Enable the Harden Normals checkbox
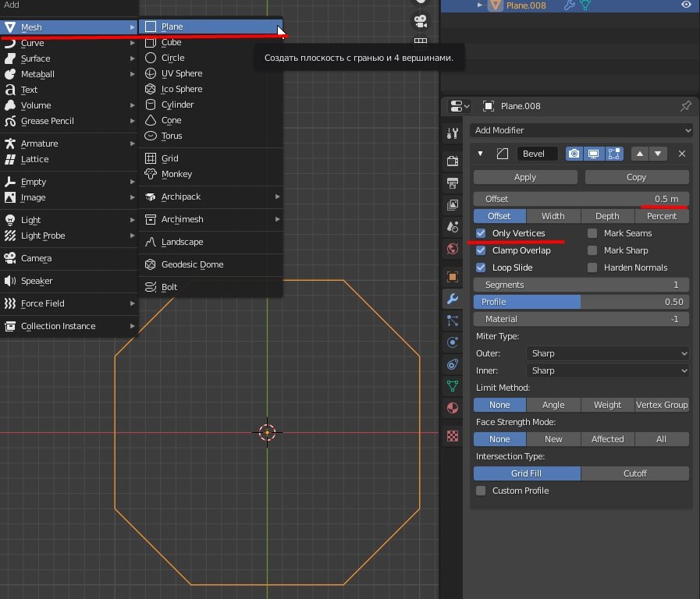This screenshot has width=700, height=599. point(592,268)
